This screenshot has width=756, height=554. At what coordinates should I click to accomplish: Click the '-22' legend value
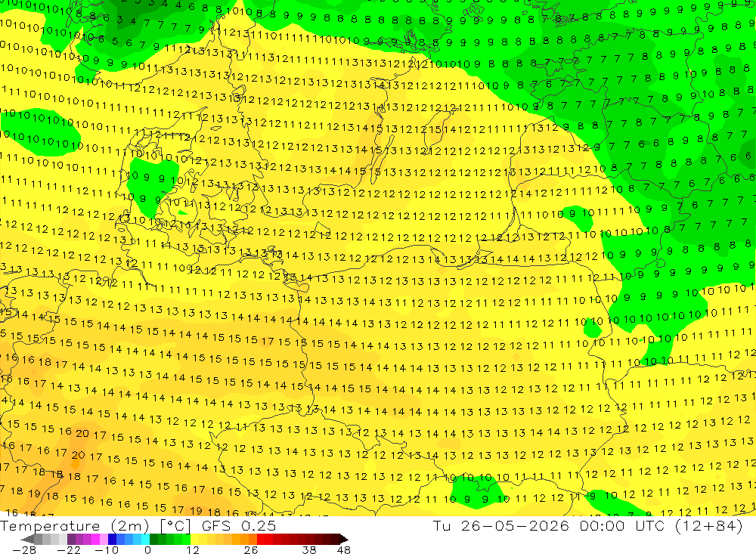click(x=69, y=549)
